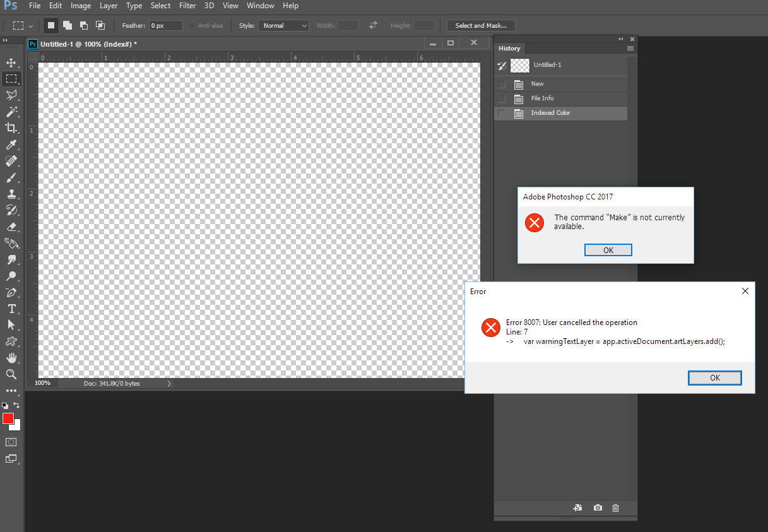Activate the Crop tool
Screen dimensions: 768x532
click(11, 128)
